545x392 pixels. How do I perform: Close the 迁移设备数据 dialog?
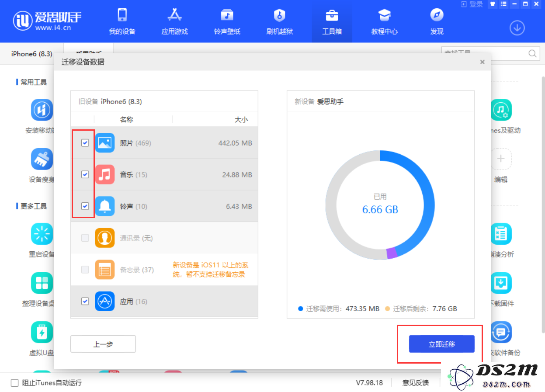(483, 62)
